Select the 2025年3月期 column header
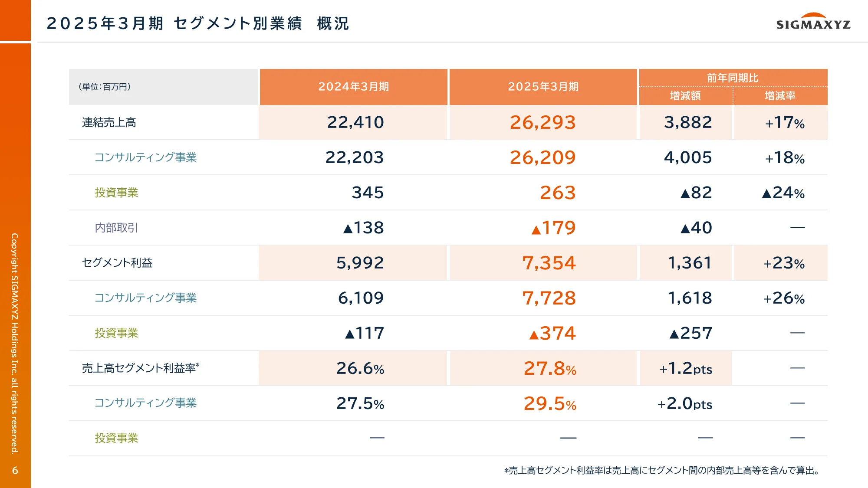The image size is (868, 488). (x=543, y=87)
